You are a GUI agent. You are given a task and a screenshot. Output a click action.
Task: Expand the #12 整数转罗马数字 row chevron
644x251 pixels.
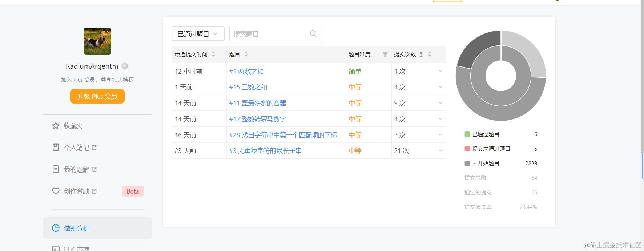pos(440,119)
